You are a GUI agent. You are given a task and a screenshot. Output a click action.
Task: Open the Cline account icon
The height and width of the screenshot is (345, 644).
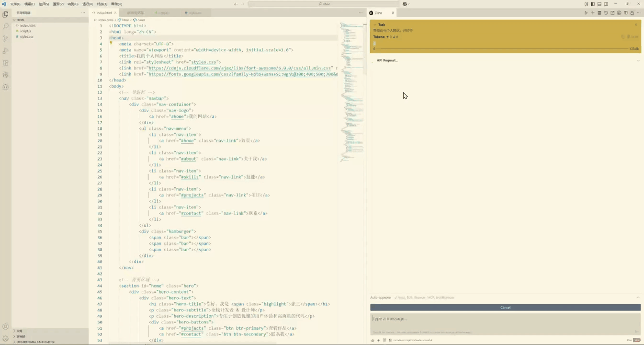point(619,13)
